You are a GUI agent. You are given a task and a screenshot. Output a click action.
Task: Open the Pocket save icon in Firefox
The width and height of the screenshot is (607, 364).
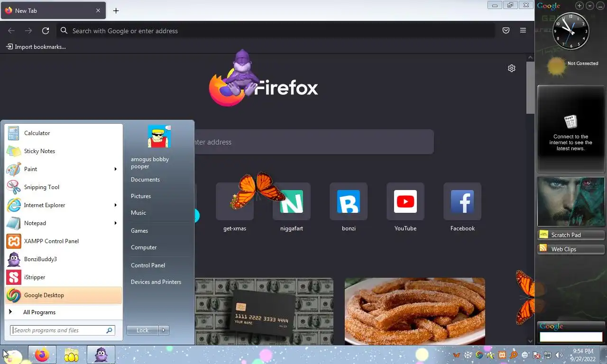click(x=506, y=31)
